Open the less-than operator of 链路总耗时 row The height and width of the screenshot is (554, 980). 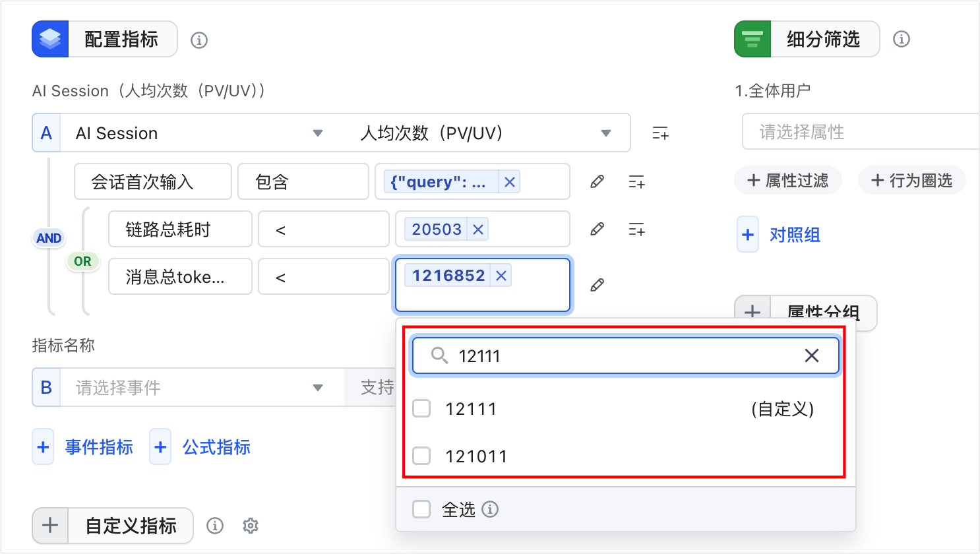(x=324, y=229)
